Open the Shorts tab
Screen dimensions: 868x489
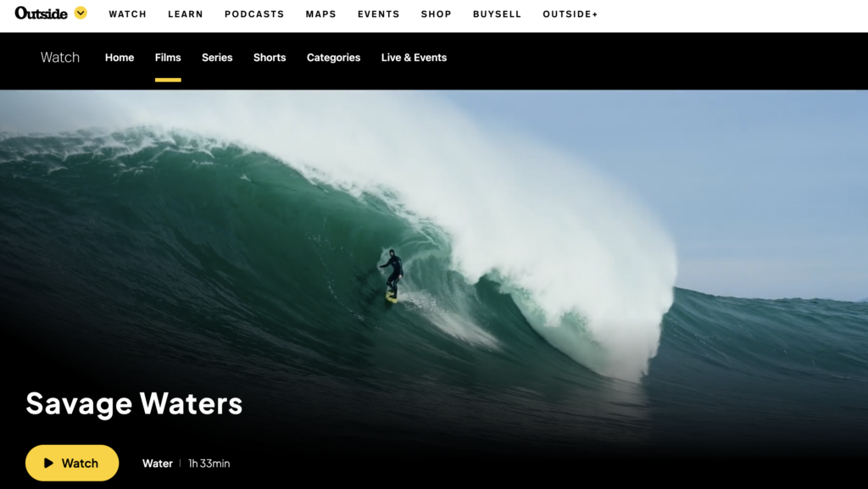(x=270, y=58)
